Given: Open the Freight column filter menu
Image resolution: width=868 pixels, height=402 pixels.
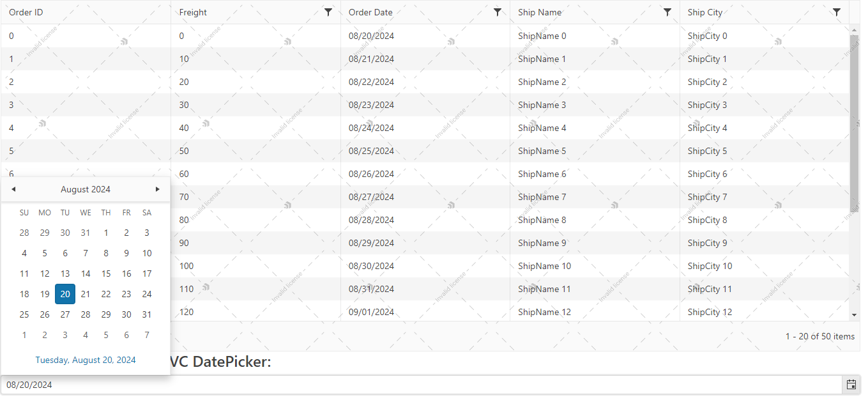Looking at the screenshot, I should (328, 12).
